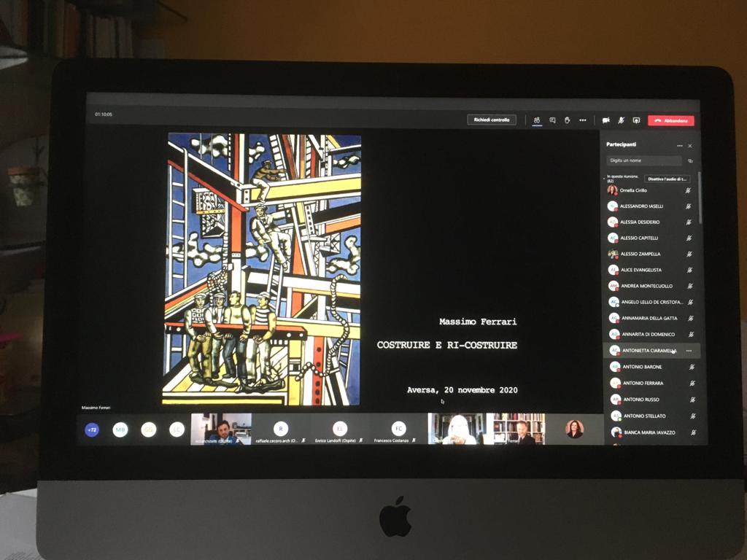This screenshot has height=560, width=747.
Task: Toggle the camera on or off
Action: click(606, 120)
